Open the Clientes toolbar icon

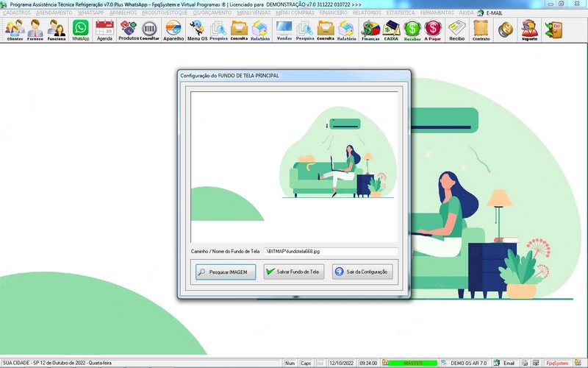pos(15,30)
